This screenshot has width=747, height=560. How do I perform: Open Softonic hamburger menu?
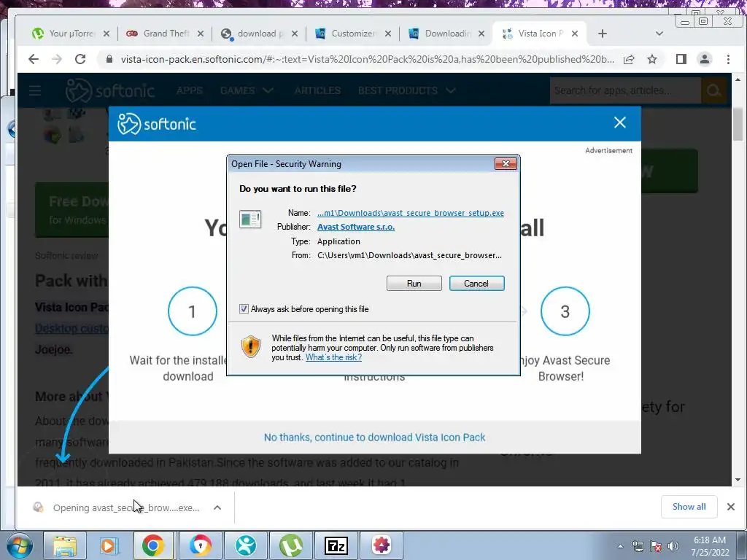[35, 90]
